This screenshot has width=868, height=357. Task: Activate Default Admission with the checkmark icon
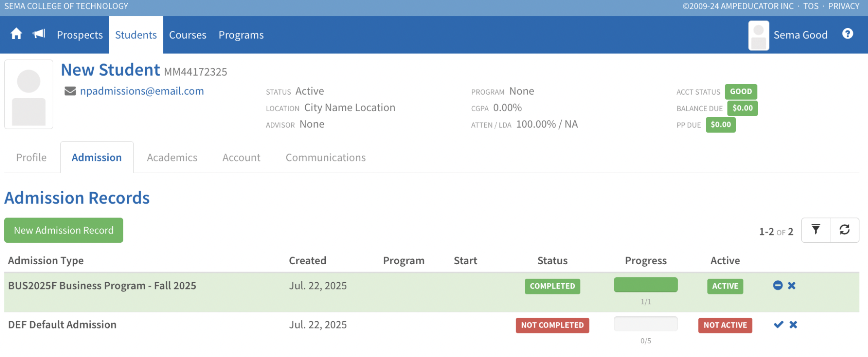coord(778,325)
